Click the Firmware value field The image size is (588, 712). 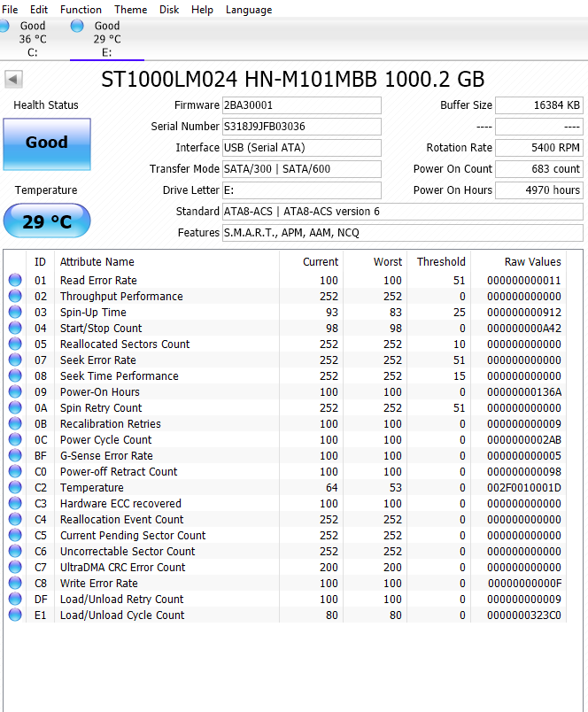pos(301,105)
